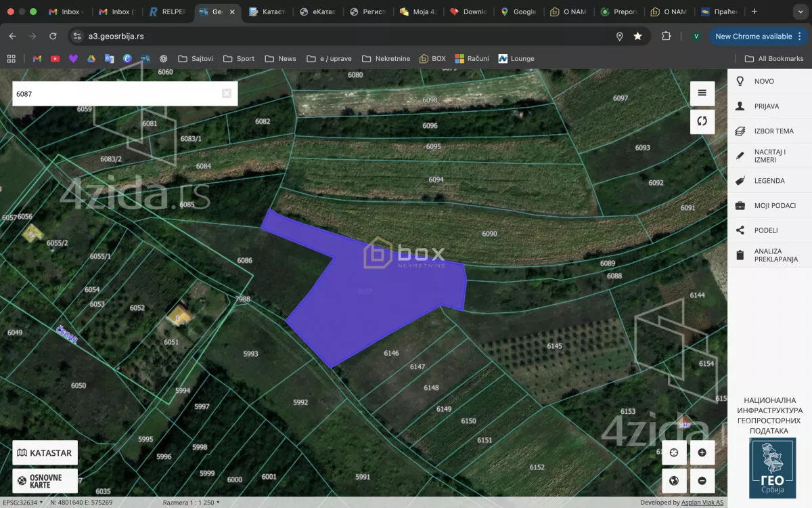Image resolution: width=812 pixels, height=508 pixels.
Task: Toggle the Osnovne Karte base maps
Action: tap(45, 481)
